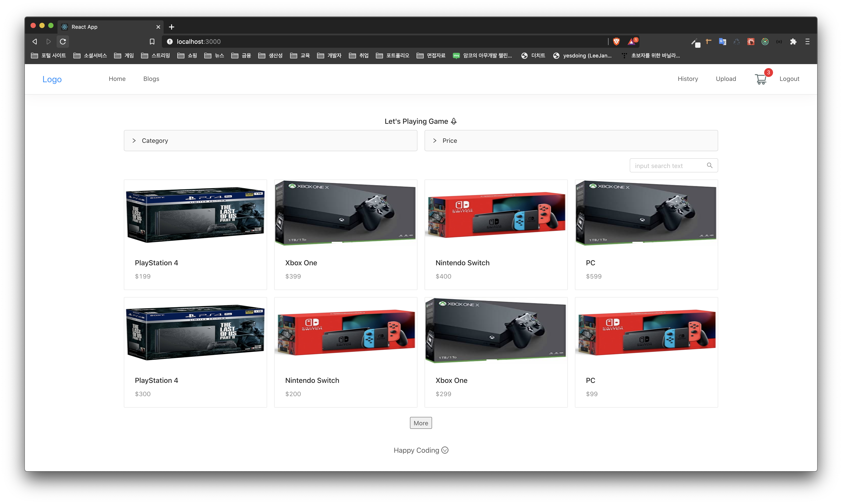This screenshot has width=842, height=504.
Task: Click the orange flag extension icon
Action: [708, 41]
